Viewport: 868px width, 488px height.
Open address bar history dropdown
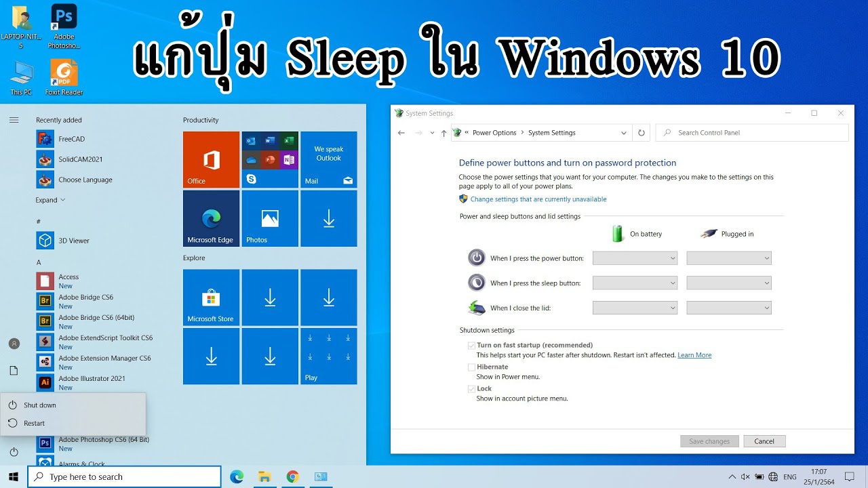[624, 134]
